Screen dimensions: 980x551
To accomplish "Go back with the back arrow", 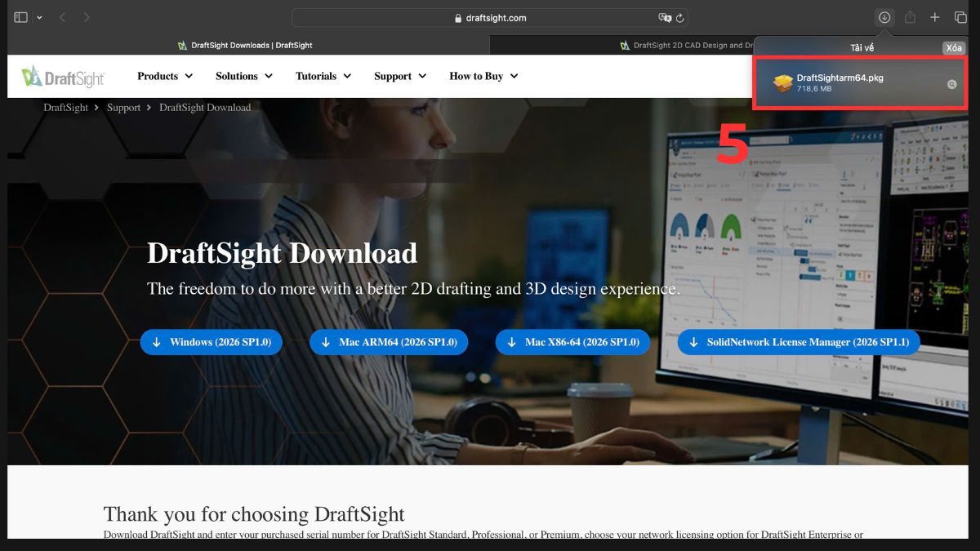I will point(62,17).
